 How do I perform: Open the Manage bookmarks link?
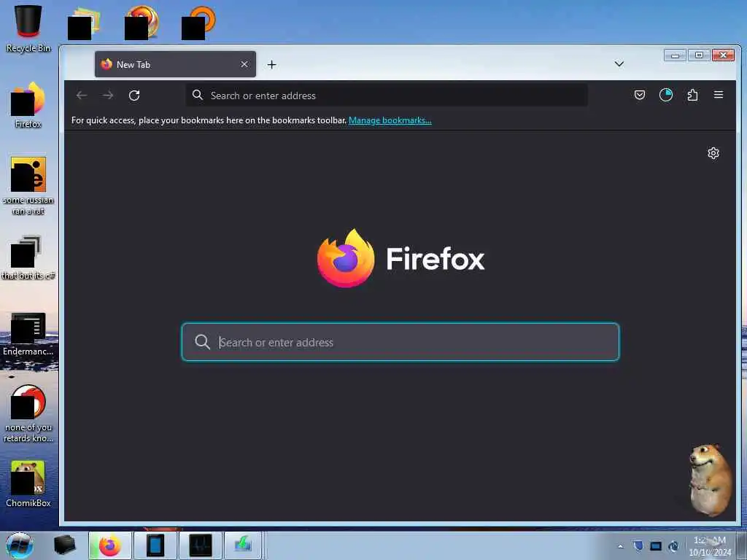(x=390, y=120)
